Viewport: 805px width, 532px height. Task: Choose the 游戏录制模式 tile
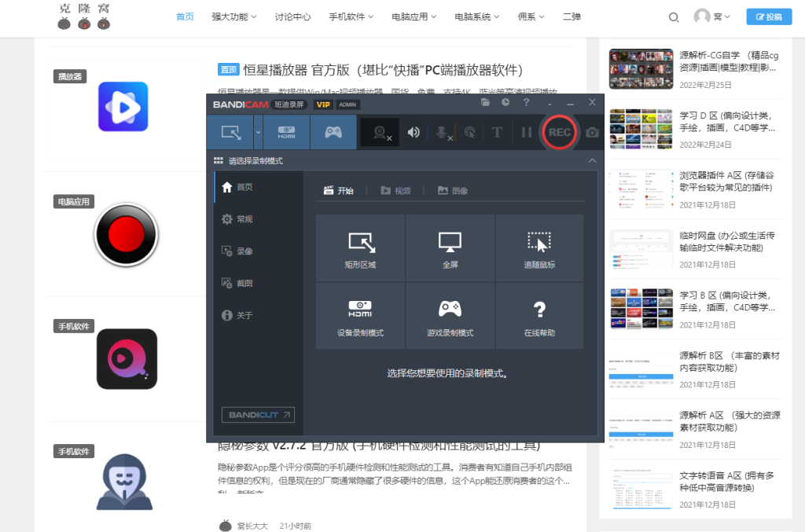[450, 316]
